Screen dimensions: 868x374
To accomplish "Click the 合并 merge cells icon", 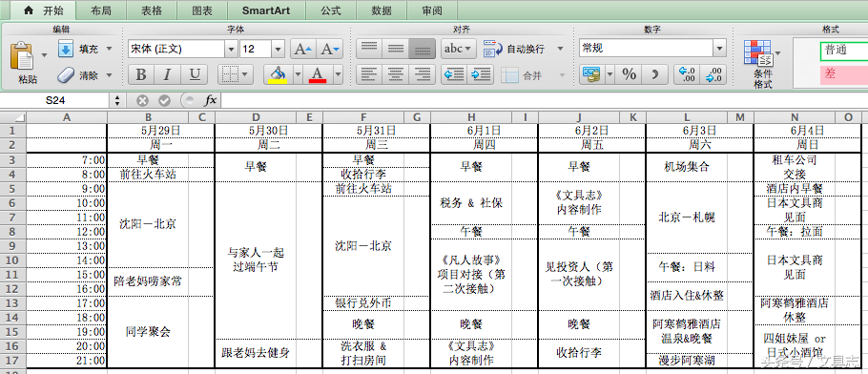I will point(510,74).
